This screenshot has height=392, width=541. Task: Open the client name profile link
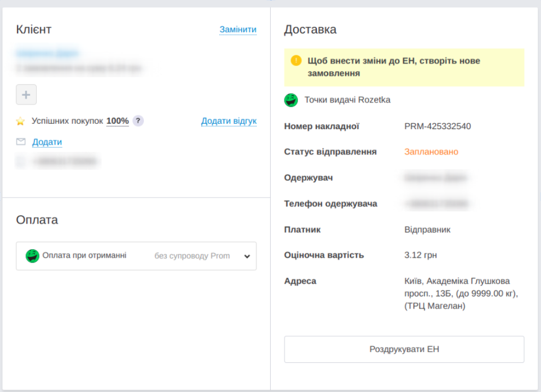point(47,53)
